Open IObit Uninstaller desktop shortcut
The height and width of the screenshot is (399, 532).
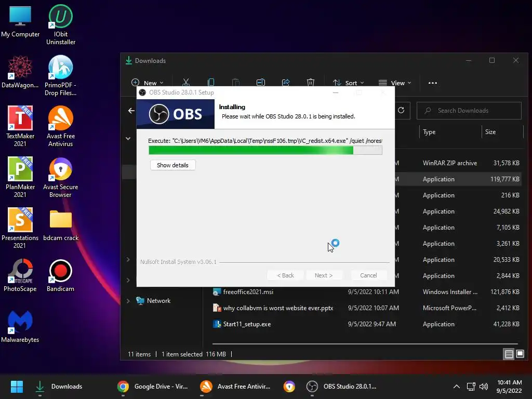61,24
